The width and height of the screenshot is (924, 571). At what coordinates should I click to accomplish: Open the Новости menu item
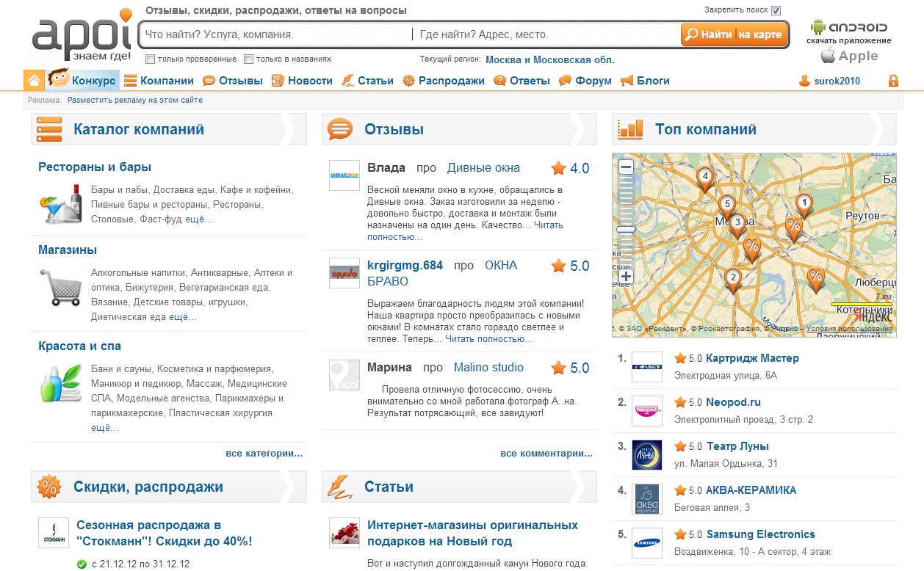click(x=302, y=81)
